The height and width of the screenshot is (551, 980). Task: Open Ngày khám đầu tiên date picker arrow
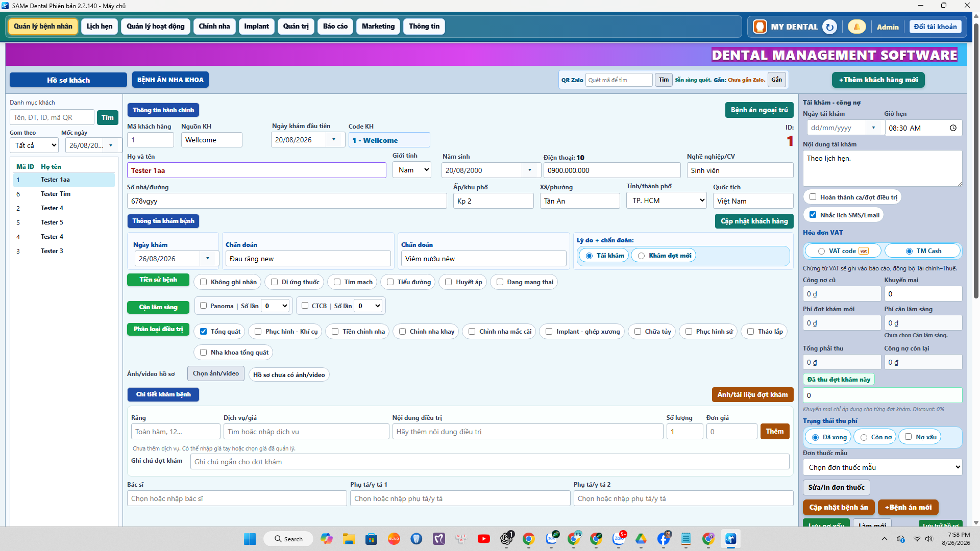[334, 140]
